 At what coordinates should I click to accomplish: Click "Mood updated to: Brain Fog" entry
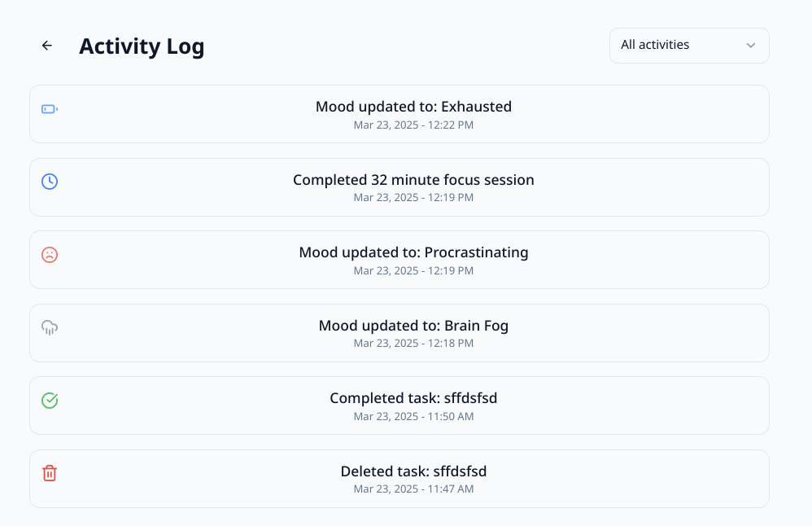(x=413, y=326)
